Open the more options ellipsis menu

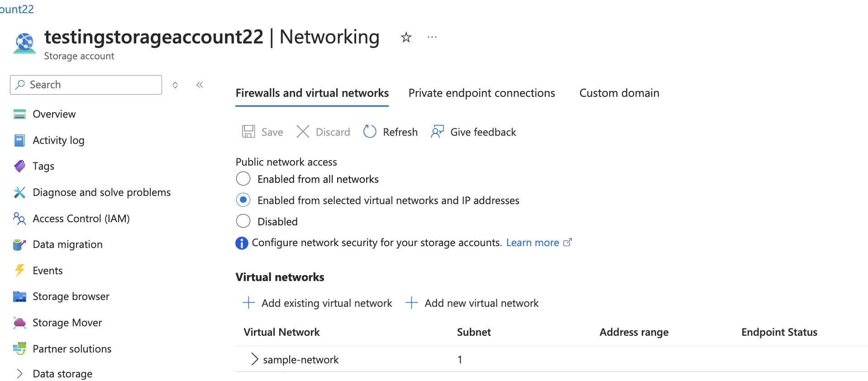point(432,37)
